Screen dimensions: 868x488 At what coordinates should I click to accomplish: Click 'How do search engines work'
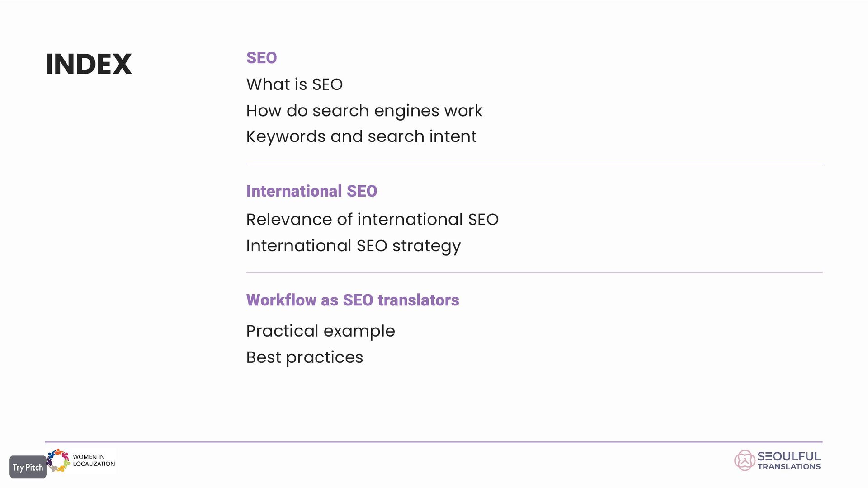[364, 111]
